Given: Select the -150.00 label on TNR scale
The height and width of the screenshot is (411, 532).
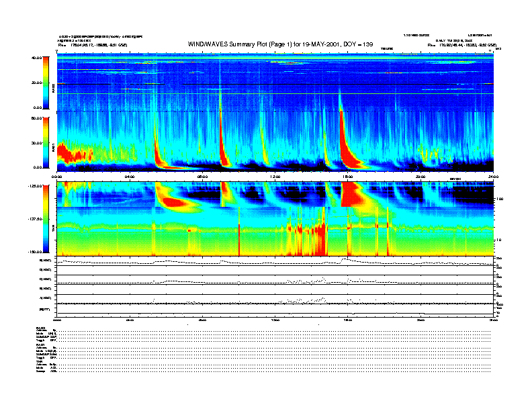Looking at the screenshot, I should 35,252.
